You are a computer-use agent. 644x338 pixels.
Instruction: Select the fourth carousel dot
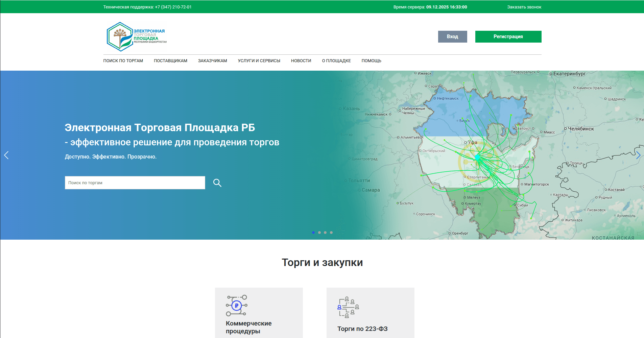pos(331,233)
